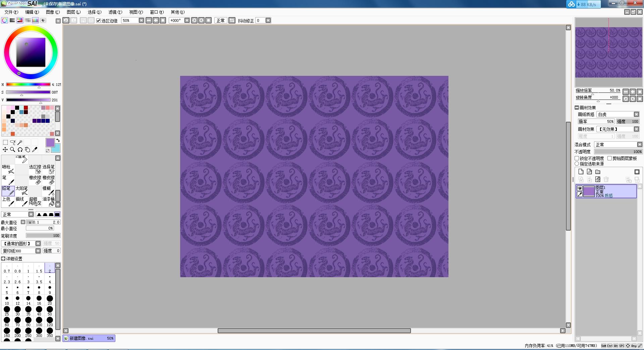Open the 滤镜 menu

coord(115,12)
